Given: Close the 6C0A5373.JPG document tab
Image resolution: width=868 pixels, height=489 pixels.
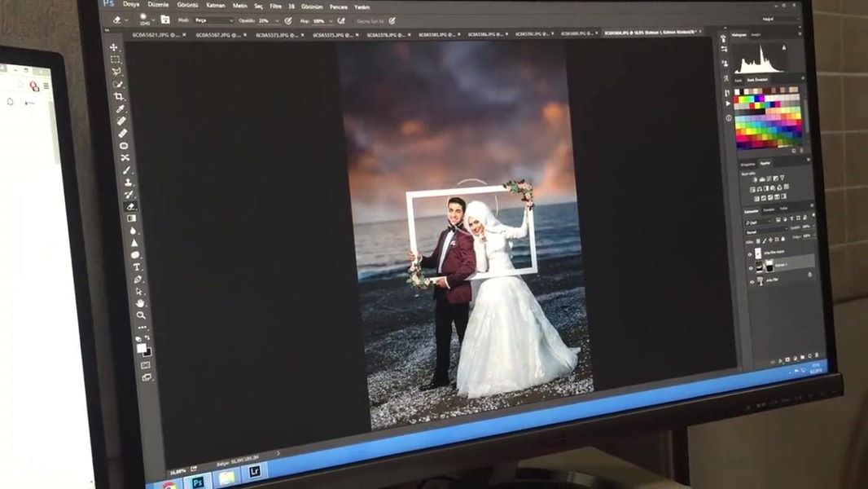Looking at the screenshot, I should coord(302,35).
